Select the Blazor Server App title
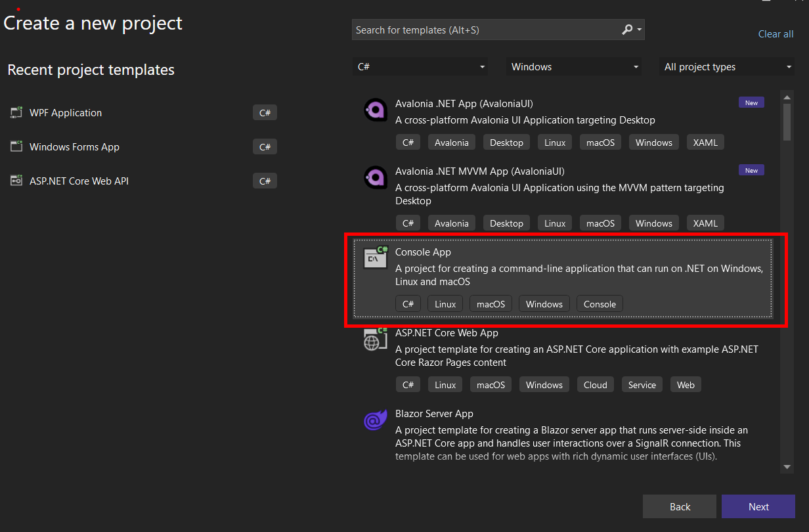This screenshot has height=532, width=809. click(434, 413)
